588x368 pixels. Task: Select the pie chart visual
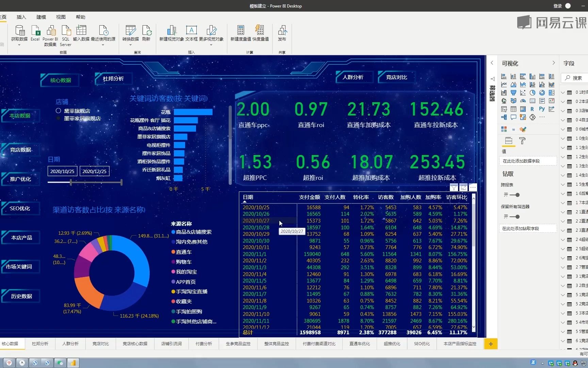(533, 93)
